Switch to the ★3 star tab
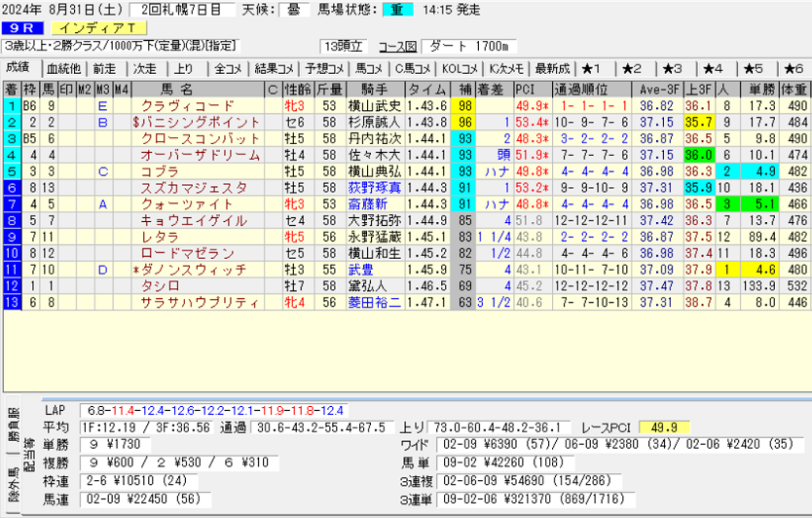Viewport: 812px width, 518px height. pos(672,68)
